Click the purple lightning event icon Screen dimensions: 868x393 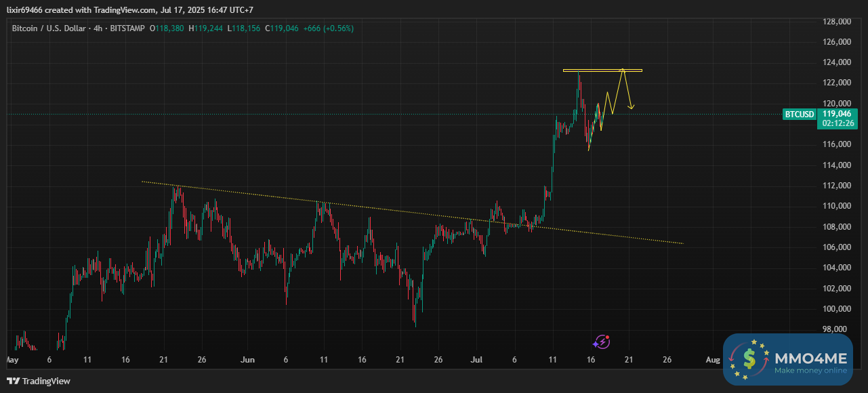(601, 342)
